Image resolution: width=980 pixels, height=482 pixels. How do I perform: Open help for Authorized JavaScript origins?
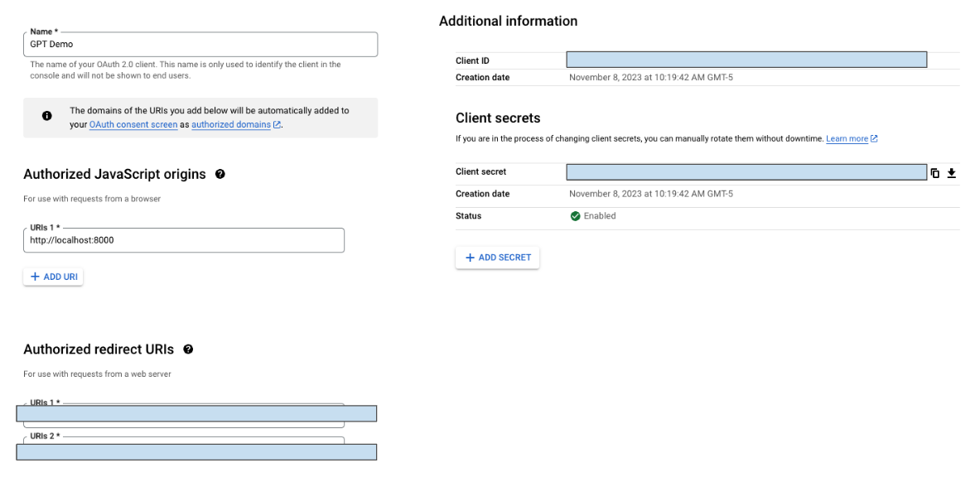220,174
